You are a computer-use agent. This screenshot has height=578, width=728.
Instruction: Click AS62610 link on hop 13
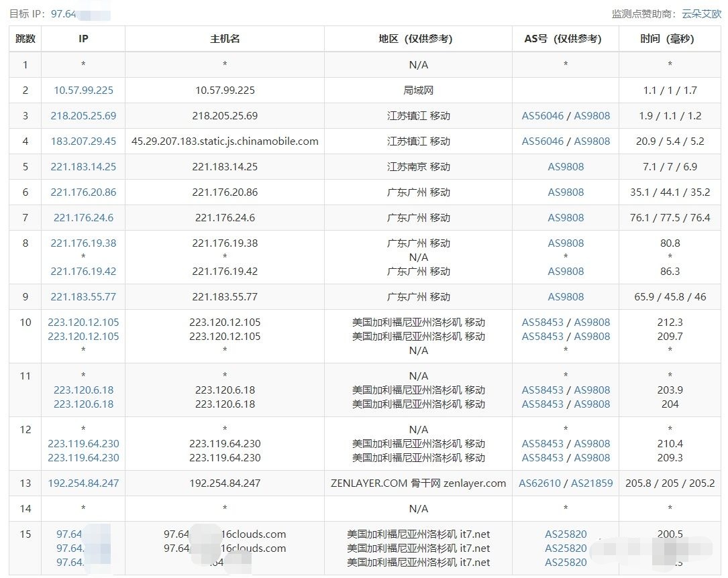539,483
